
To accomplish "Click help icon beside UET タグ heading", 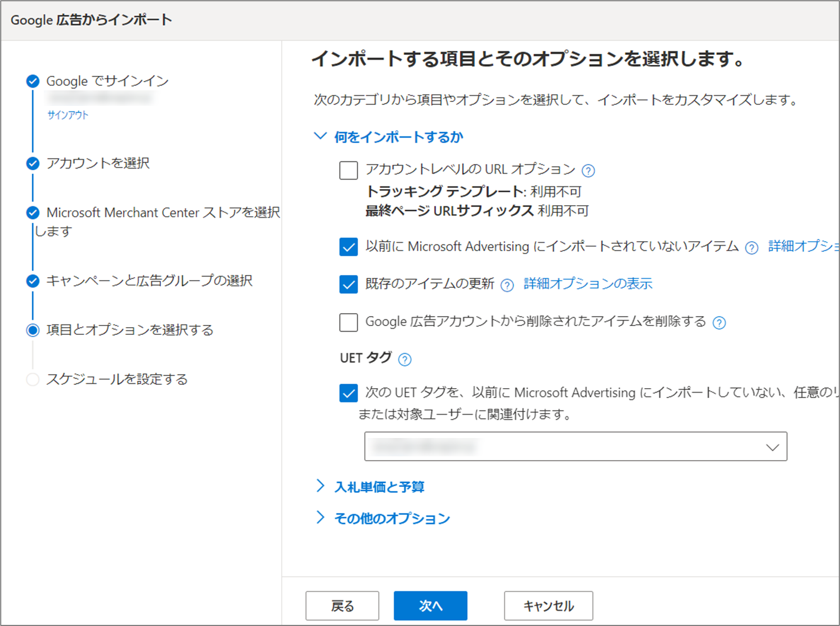I will [x=405, y=360].
